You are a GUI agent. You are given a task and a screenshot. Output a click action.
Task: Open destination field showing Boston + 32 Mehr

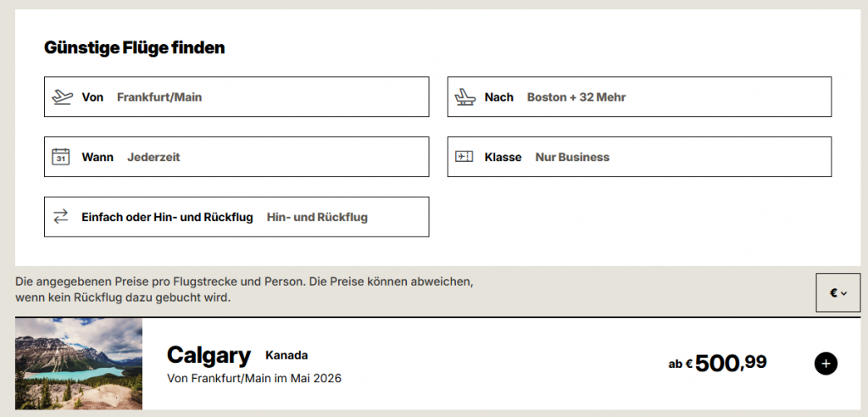pos(576,97)
